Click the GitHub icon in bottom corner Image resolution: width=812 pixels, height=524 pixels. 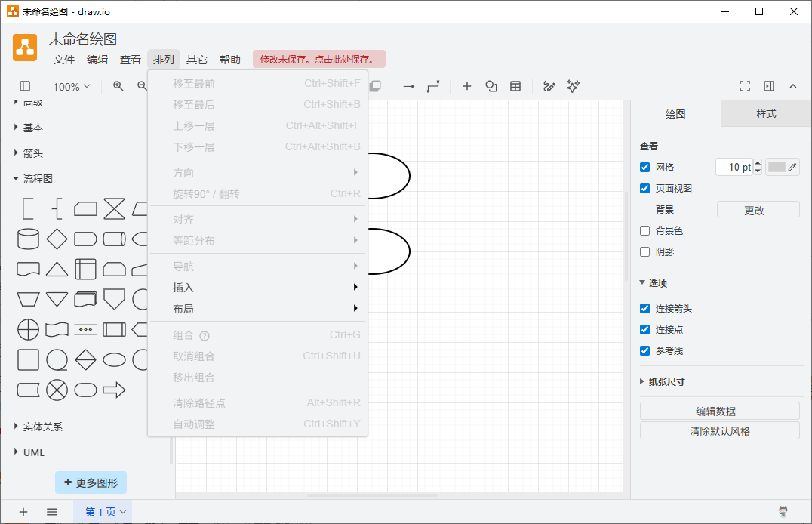tap(783, 512)
